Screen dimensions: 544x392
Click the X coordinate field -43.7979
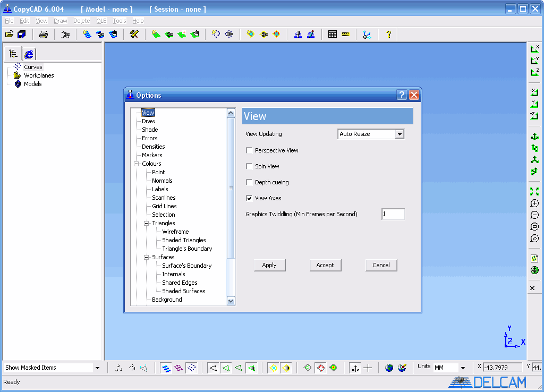503,368
